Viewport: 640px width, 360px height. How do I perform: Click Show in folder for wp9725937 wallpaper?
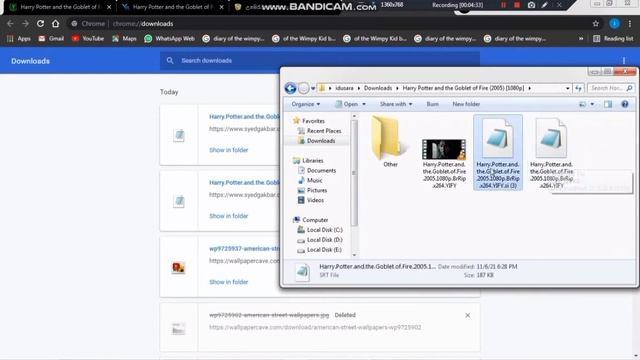tap(229, 282)
